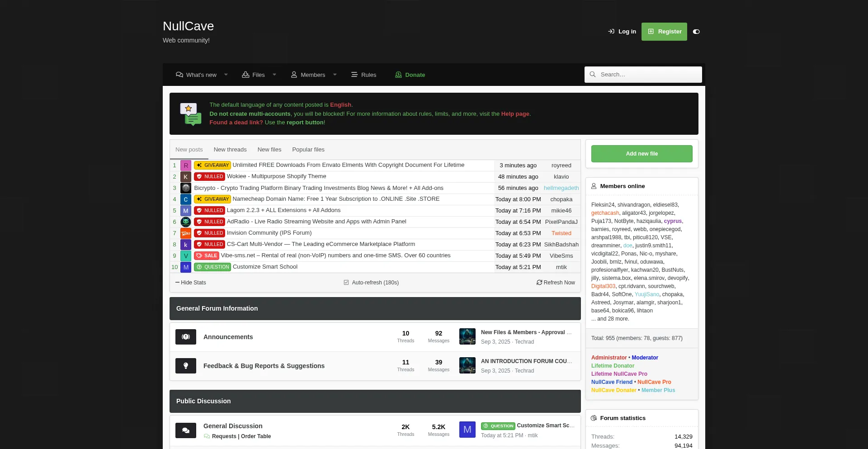Click the Announcements forum node icon
The width and height of the screenshot is (868, 449).
point(186,337)
